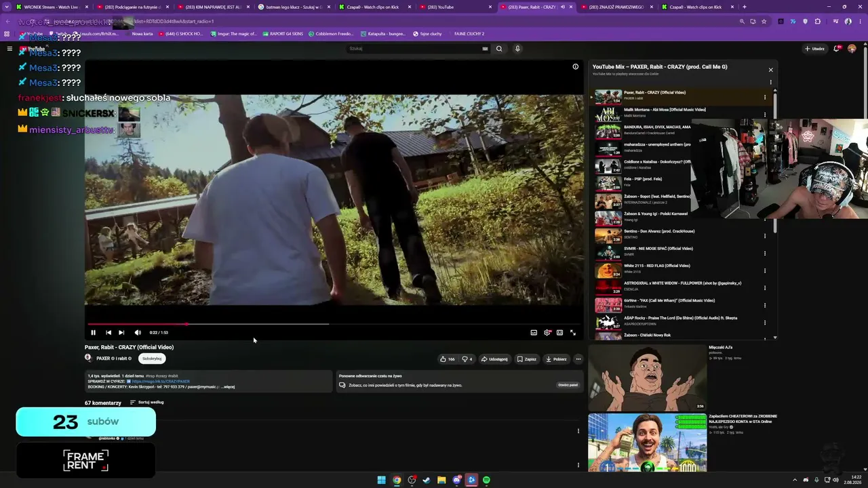This screenshot has height=488, width=868.
Task: Open YouTube account avatar menu
Action: [x=852, y=49]
